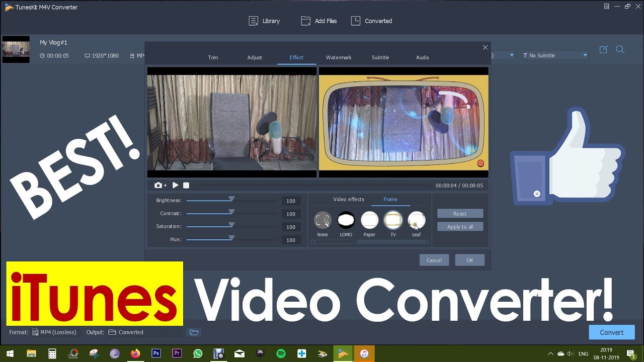
Task: Click the Contrast value field
Action: (x=291, y=214)
